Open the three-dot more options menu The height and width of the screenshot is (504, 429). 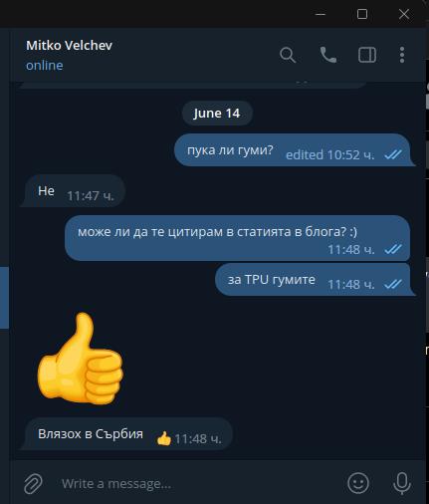402,55
